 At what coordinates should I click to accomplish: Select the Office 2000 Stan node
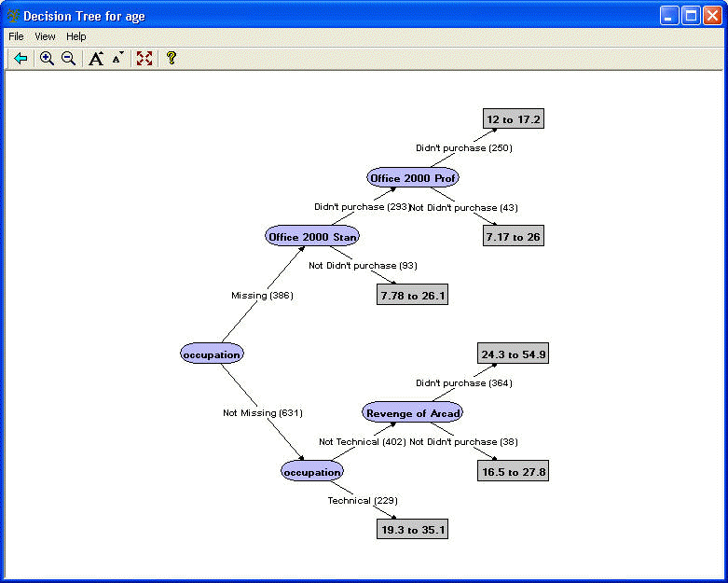pyautogui.click(x=312, y=237)
